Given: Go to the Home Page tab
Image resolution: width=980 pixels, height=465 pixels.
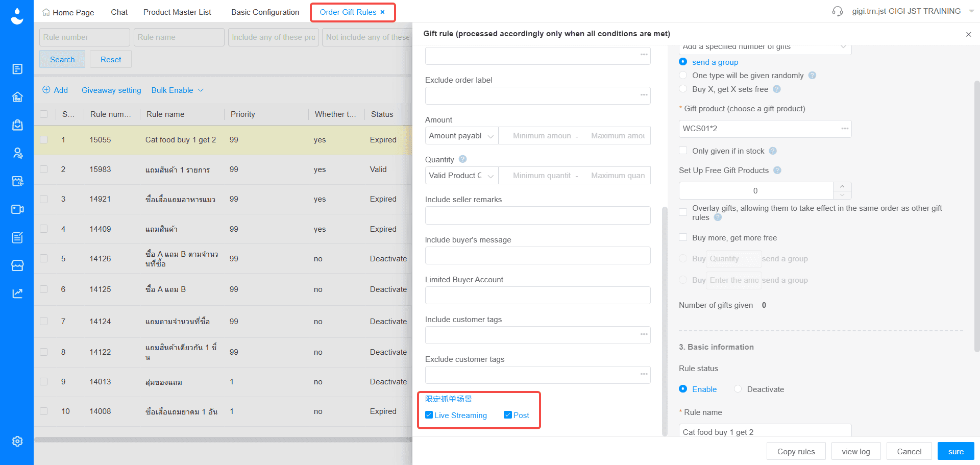Looking at the screenshot, I should point(68,12).
